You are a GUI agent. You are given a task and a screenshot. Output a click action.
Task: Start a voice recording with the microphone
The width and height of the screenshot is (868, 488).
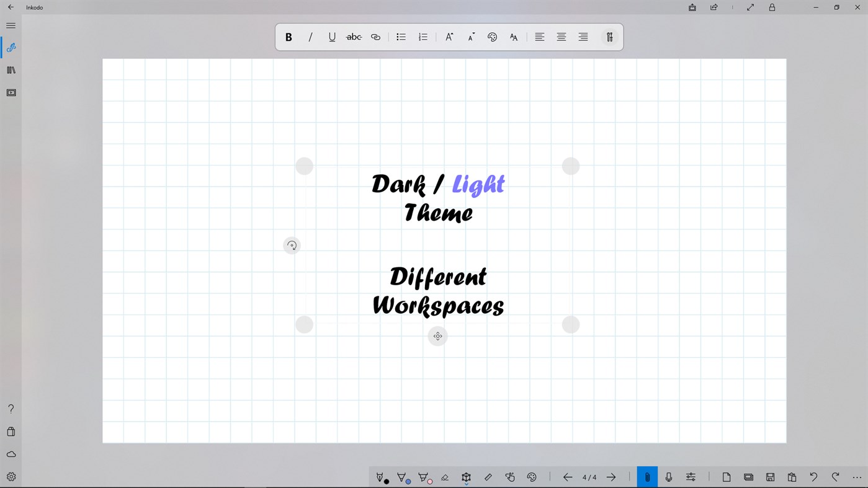[x=669, y=477]
